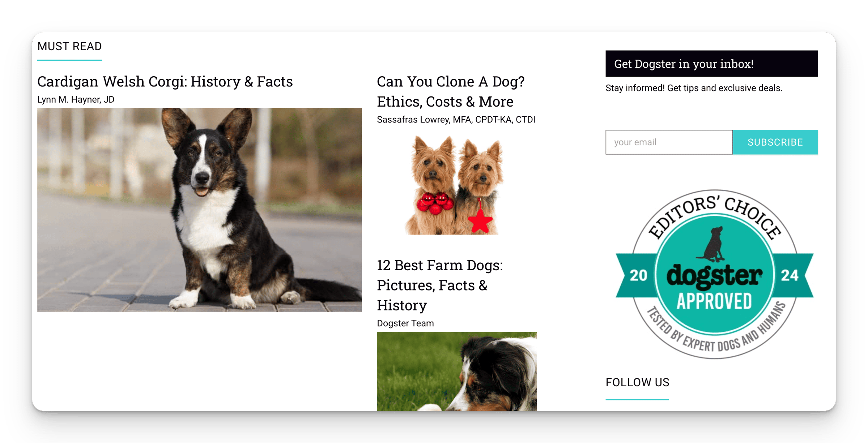Image resolution: width=868 pixels, height=443 pixels.
Task: Click the 2024 ribbon on the badge
Action: [714, 275]
